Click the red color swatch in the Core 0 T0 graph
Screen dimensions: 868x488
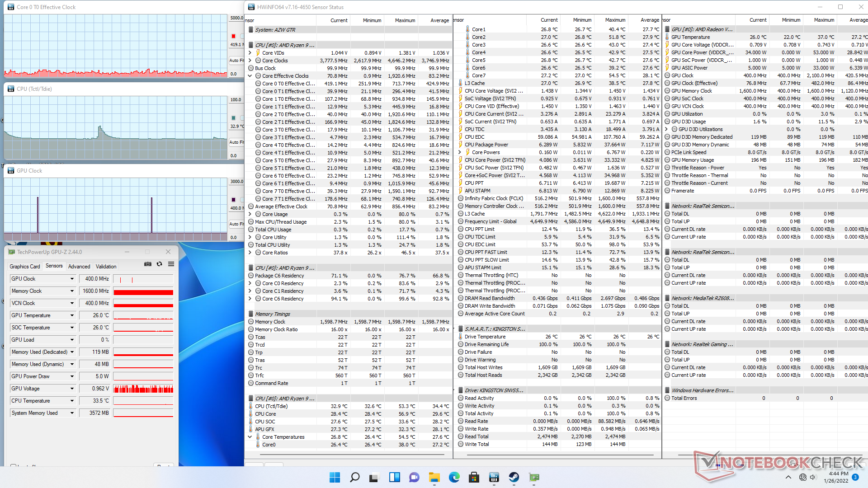[x=233, y=36]
